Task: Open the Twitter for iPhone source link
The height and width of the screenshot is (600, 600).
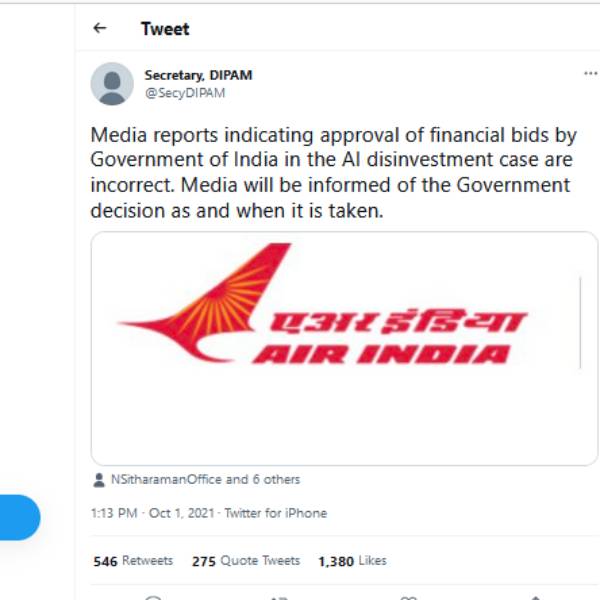Action: [275, 513]
